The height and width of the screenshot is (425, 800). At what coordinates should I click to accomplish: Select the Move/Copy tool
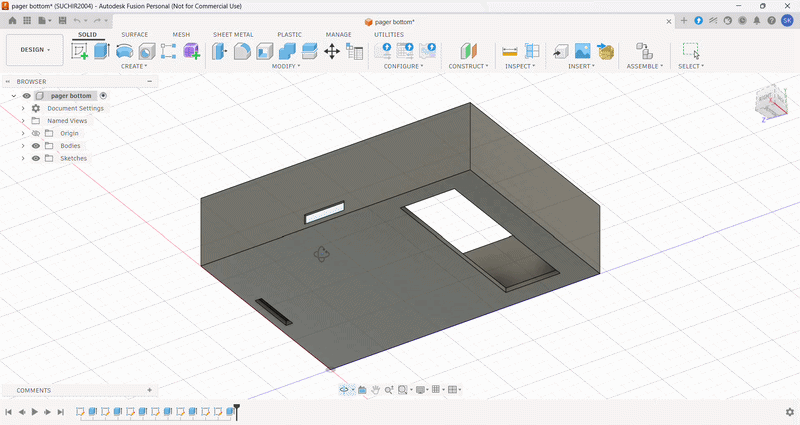click(x=332, y=51)
